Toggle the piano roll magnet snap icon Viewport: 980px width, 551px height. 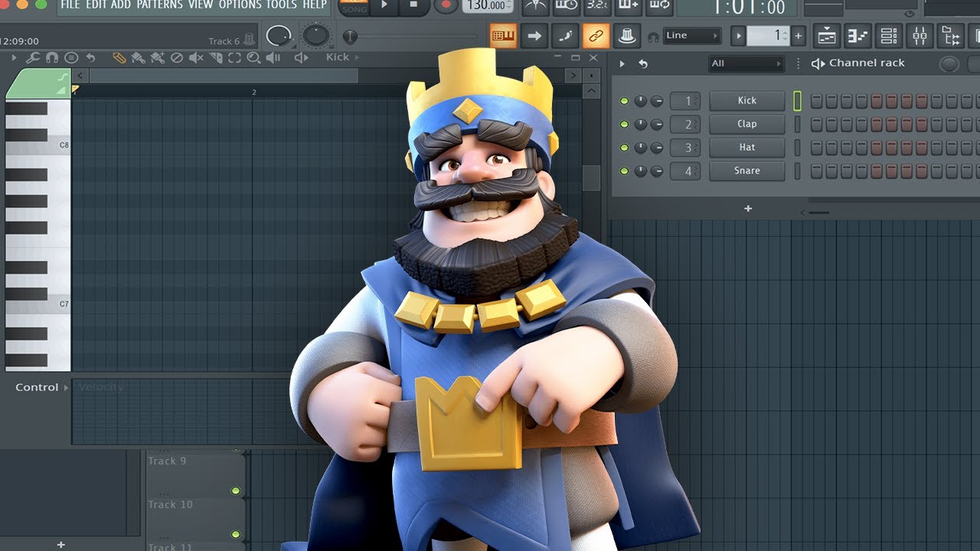[x=51, y=57]
